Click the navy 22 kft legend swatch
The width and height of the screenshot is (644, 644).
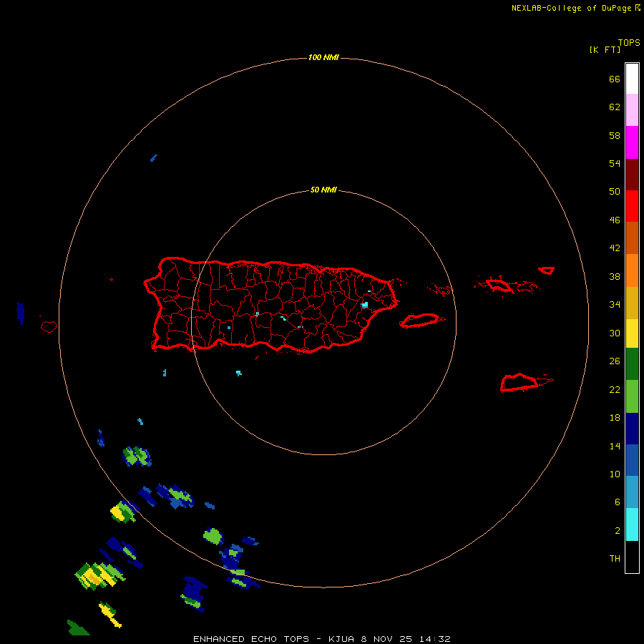[632, 429]
